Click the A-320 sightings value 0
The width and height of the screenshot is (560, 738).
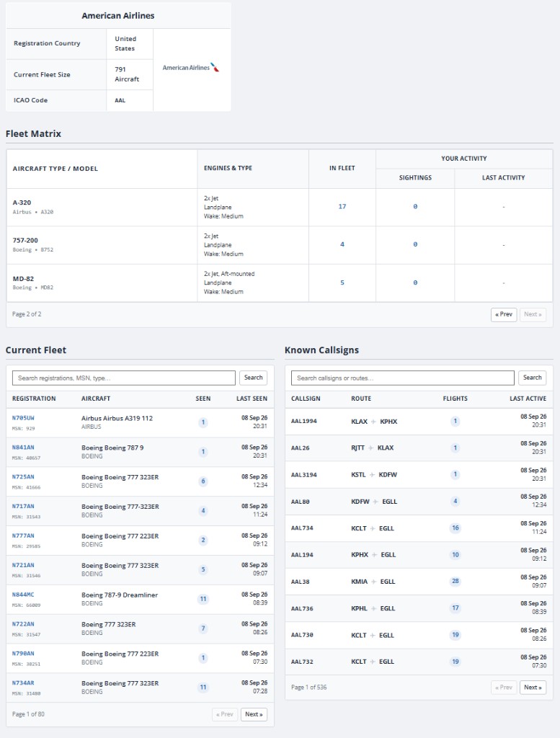coord(415,207)
